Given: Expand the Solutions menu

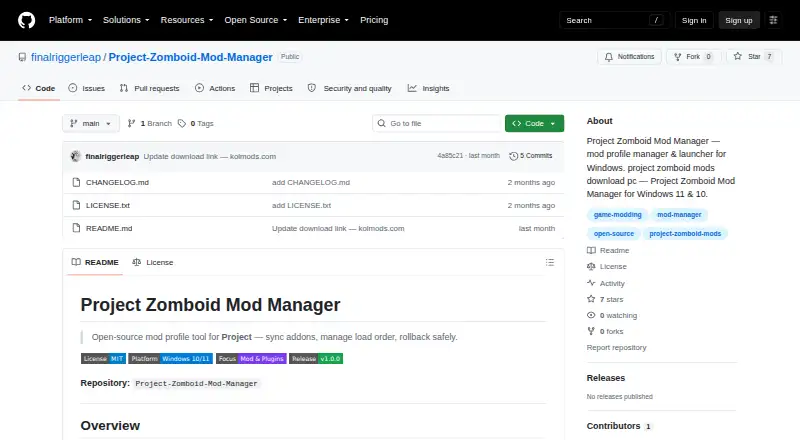Looking at the screenshot, I should [126, 20].
